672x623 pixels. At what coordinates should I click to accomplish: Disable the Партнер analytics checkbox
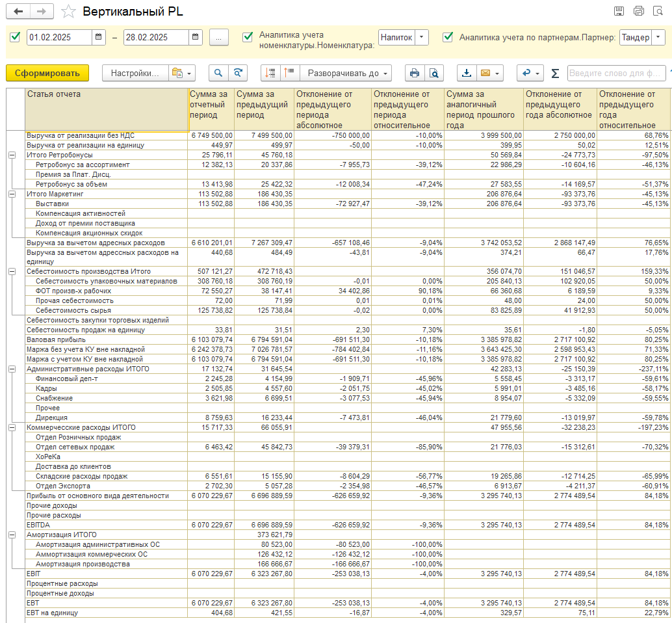[447, 37]
